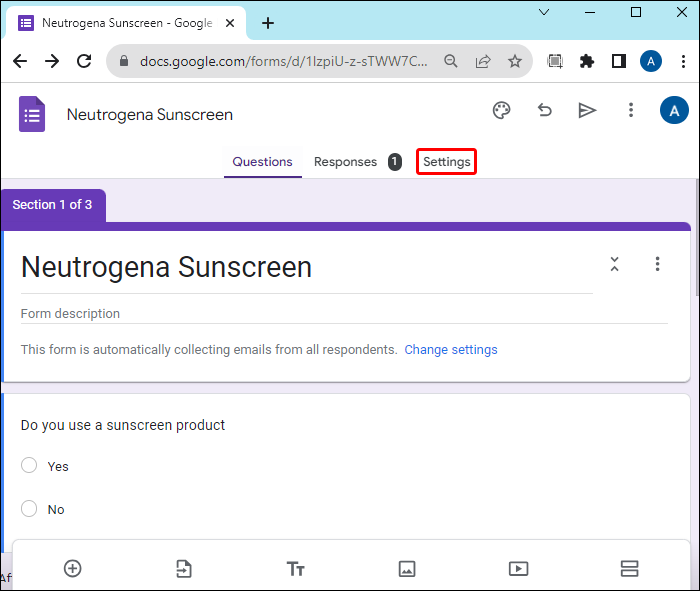Click the docs.google.com URL address bar

pyautogui.click(x=283, y=61)
